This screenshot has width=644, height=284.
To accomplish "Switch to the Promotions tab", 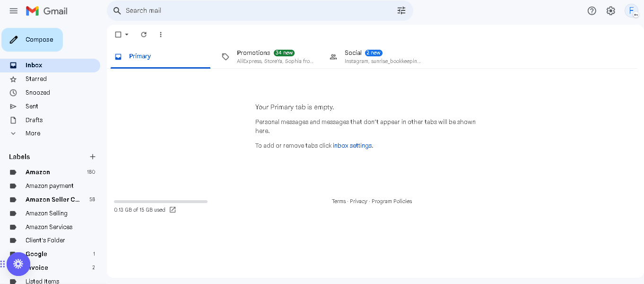I will click(268, 57).
